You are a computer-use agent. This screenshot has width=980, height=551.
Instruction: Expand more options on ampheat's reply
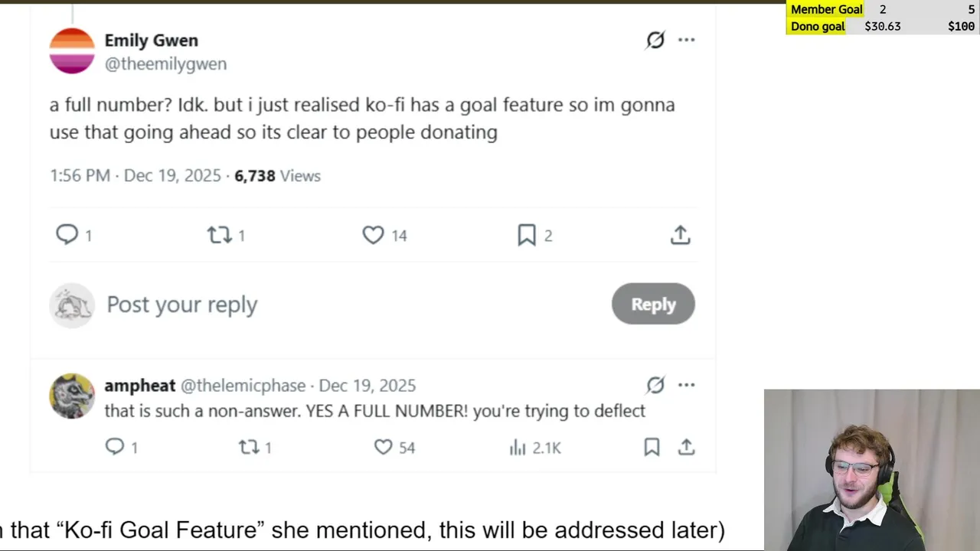click(687, 385)
